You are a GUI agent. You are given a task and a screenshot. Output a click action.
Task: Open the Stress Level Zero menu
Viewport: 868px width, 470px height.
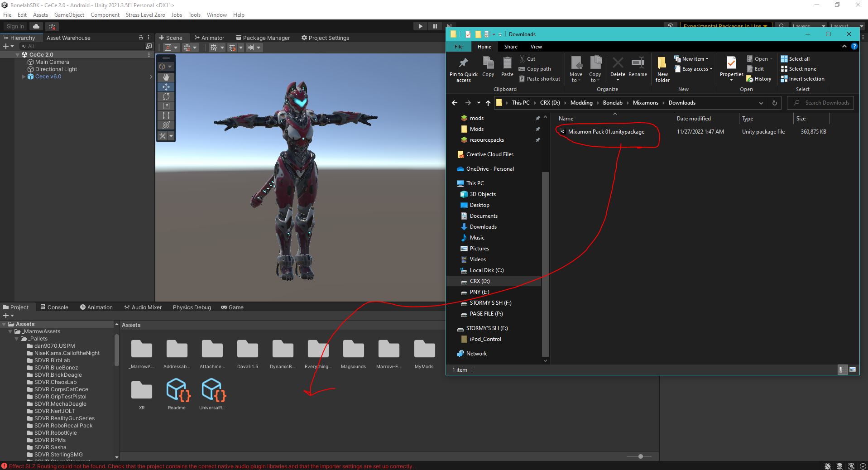(x=145, y=15)
